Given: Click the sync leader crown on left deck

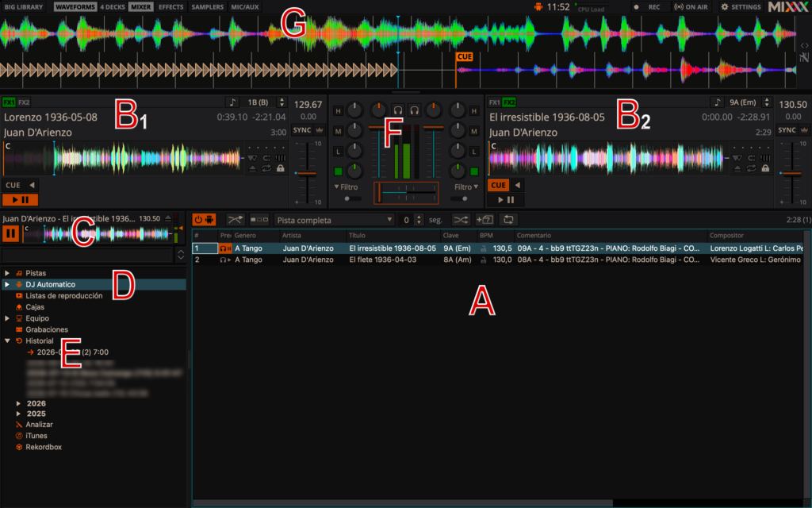Looking at the screenshot, I should [x=320, y=130].
